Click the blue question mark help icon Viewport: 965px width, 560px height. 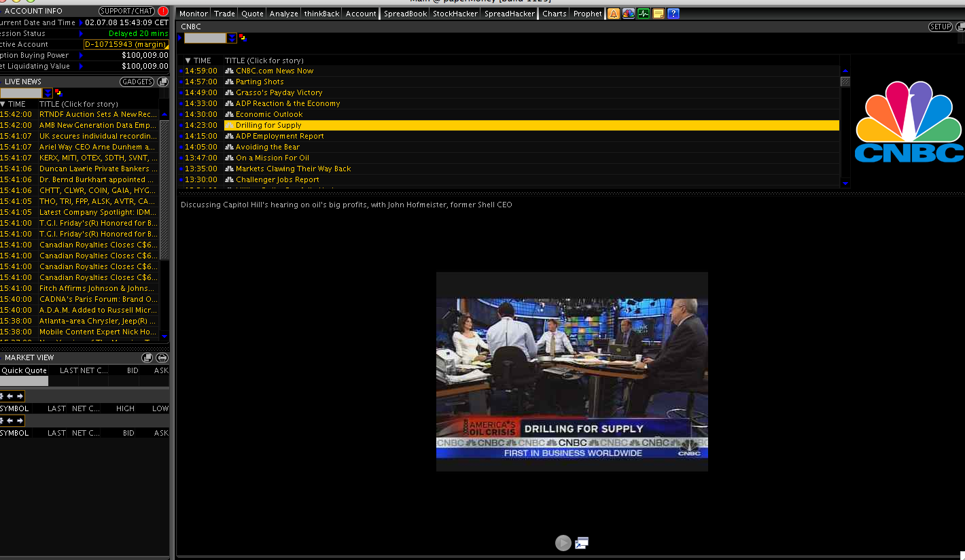(673, 14)
